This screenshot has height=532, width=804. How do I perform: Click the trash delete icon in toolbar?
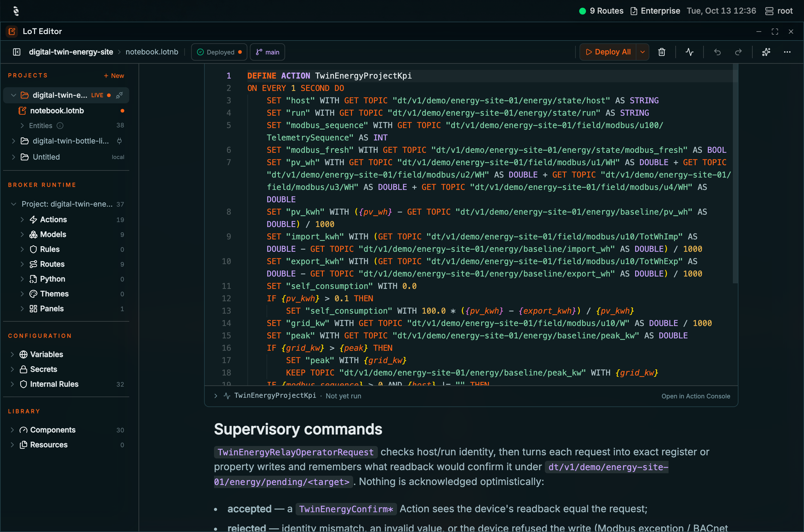coord(661,52)
